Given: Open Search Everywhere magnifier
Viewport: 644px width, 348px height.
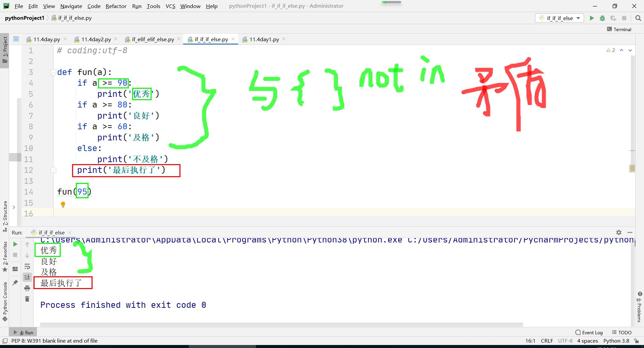Looking at the screenshot, I should pyautogui.click(x=638, y=18).
